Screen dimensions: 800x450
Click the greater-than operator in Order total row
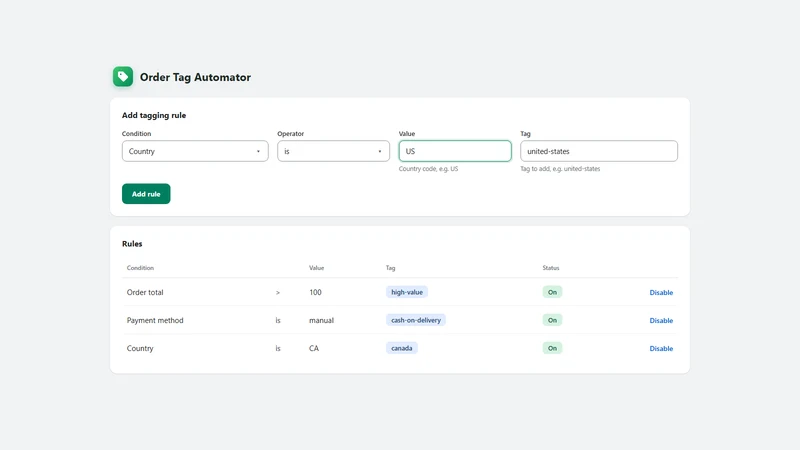click(x=278, y=292)
